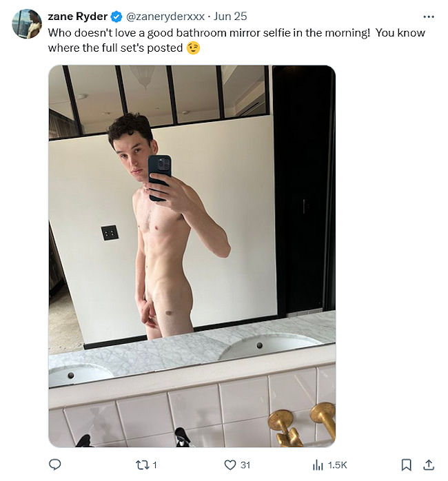Click the like count of 31
The width and height of the screenshot is (448, 481).
click(245, 465)
